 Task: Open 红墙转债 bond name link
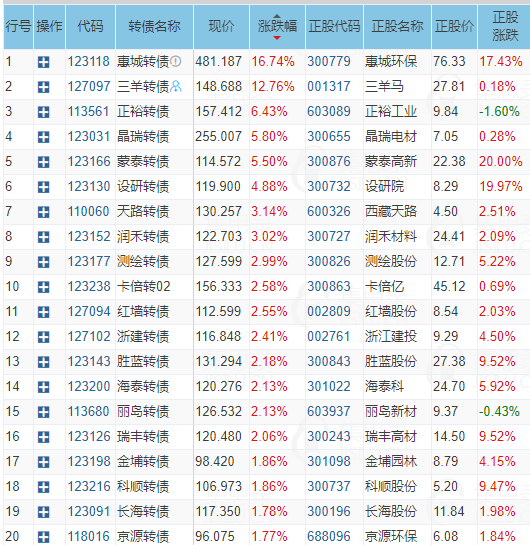coord(143,312)
